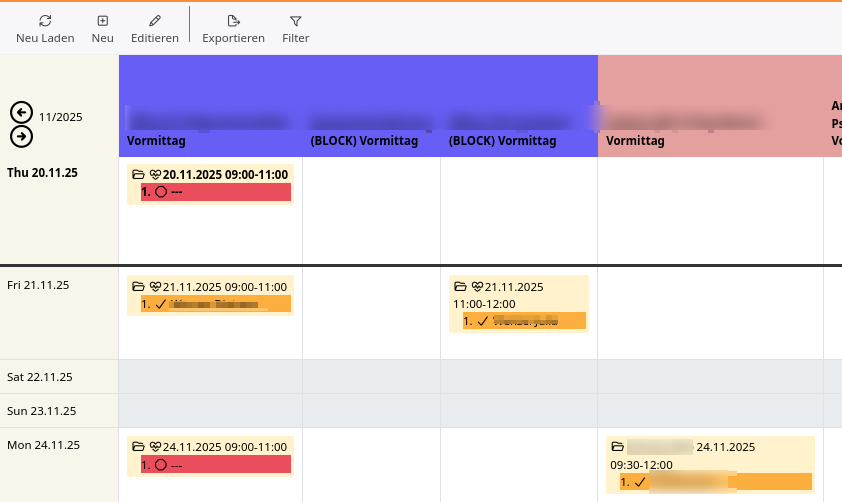The width and height of the screenshot is (842, 502).
Task: Toggle the circle status on Mon 24.11 red entry
Action: (160, 464)
